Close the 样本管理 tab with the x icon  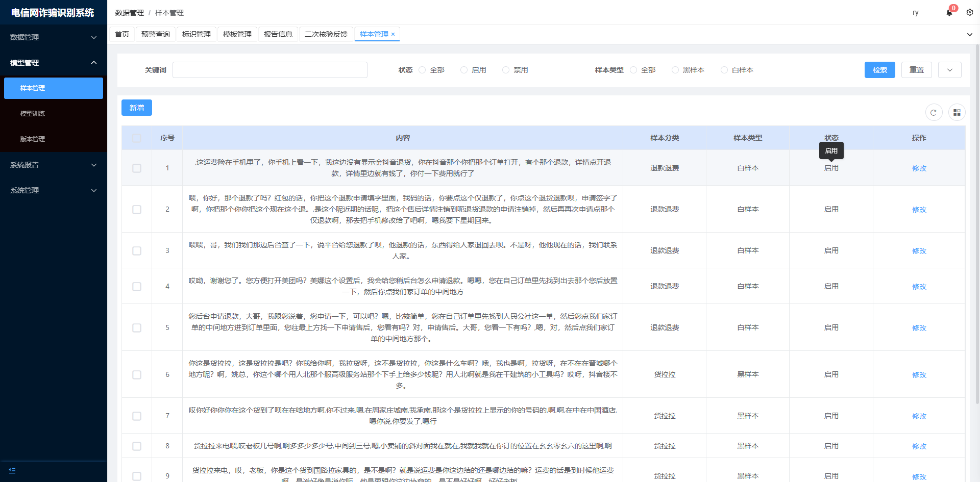[393, 35]
